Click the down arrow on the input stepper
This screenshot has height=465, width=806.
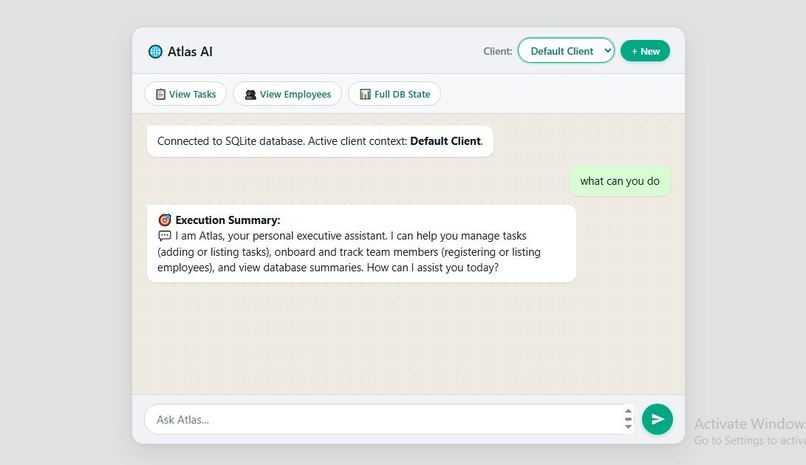pyautogui.click(x=628, y=426)
